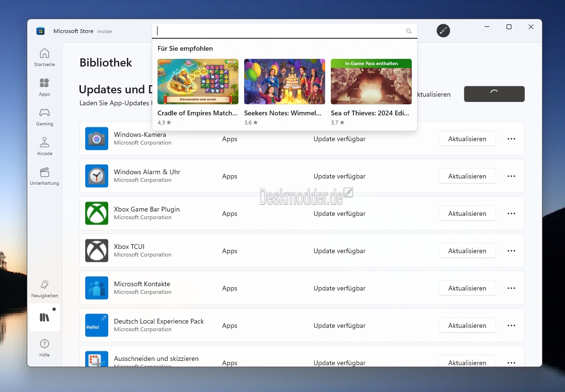The width and height of the screenshot is (565, 392).
Task: Click the Microsoft Kontakte app icon
Action: tap(97, 288)
